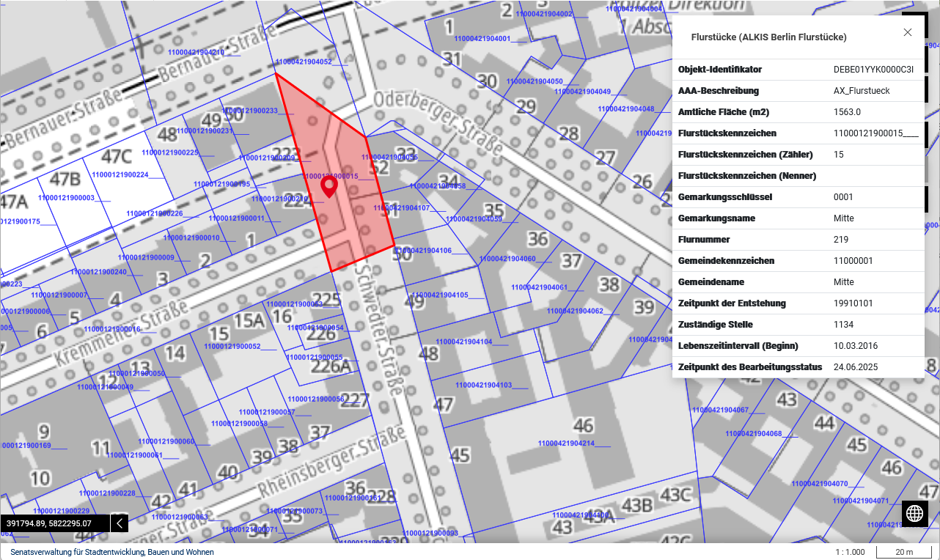Select parcel labeled 11000421904214 on the map

coord(565,443)
